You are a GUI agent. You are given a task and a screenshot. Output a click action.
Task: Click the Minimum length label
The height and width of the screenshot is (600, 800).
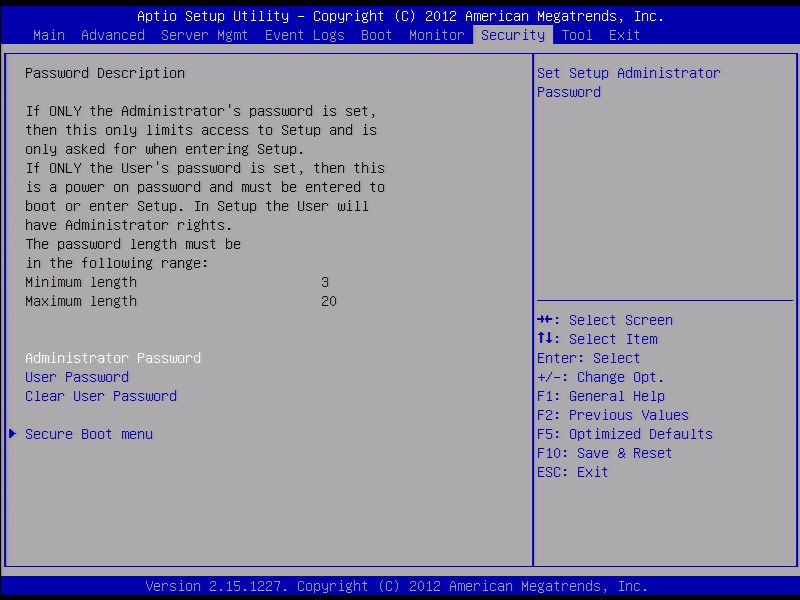(x=81, y=282)
